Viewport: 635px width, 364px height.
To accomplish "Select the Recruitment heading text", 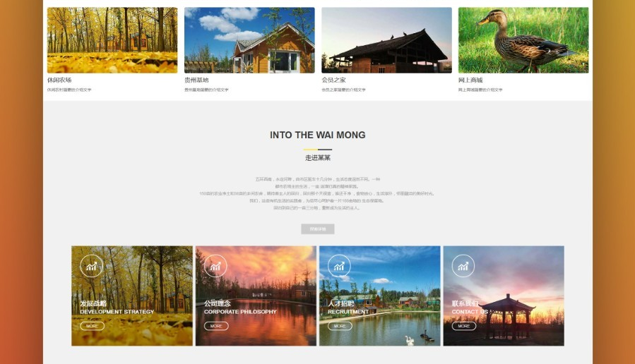I will (348, 312).
